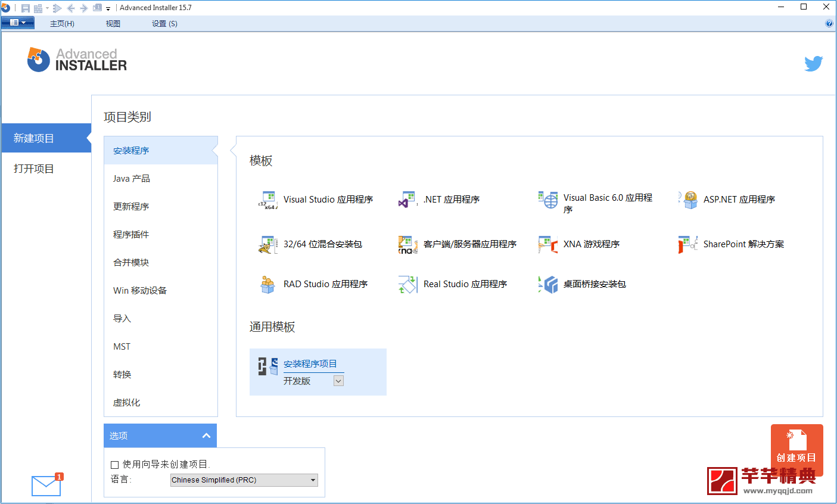Viewport: 837px width, 504px height.
Task: Open the 设置 (S) ribbon tab
Action: 164,24
